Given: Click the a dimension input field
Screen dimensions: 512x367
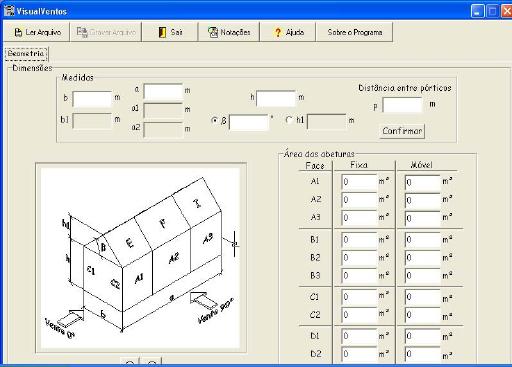Looking at the screenshot, I should 163,91.
